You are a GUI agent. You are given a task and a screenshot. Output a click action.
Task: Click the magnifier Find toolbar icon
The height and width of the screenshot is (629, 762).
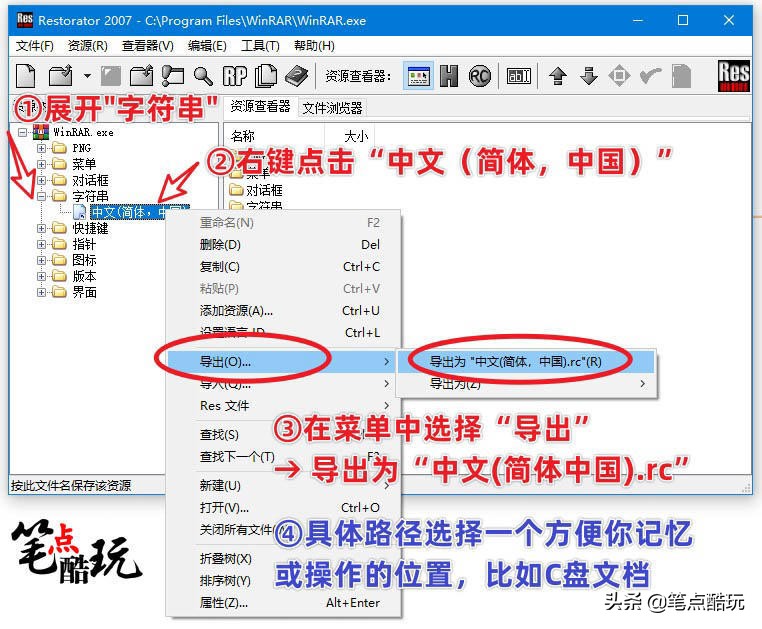coord(203,76)
